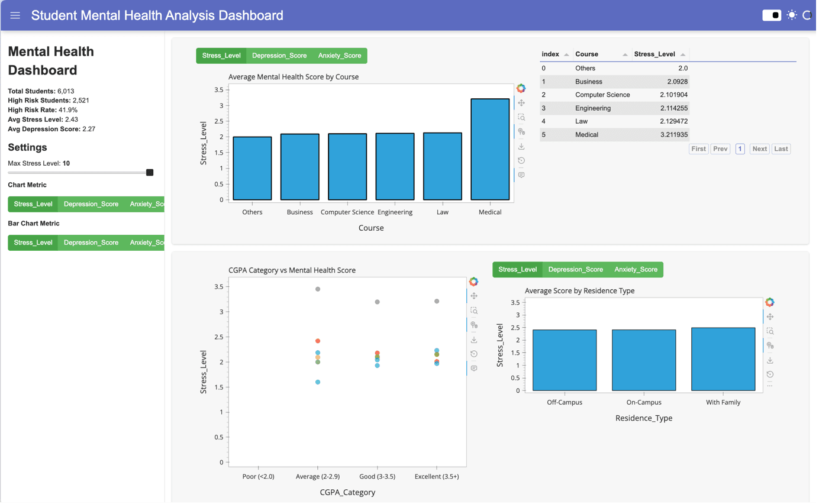This screenshot has width=819, height=504.
Task: Go to the Prev table page
Action: 723,150
